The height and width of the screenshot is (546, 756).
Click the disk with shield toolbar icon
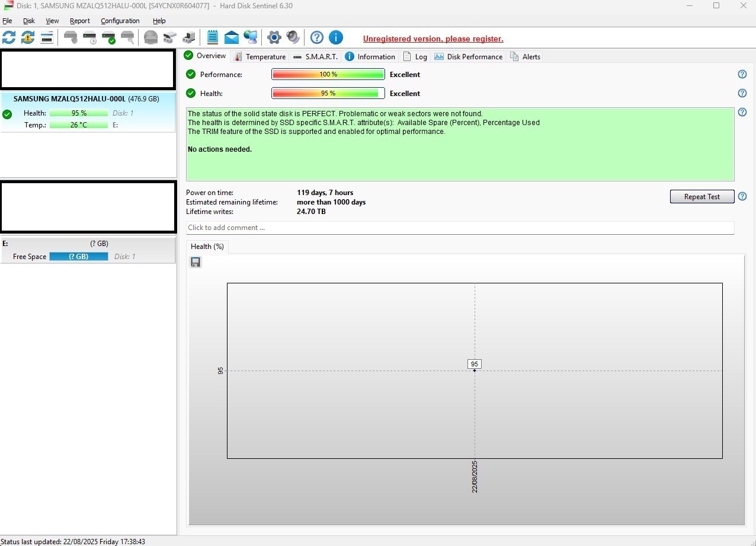71,38
